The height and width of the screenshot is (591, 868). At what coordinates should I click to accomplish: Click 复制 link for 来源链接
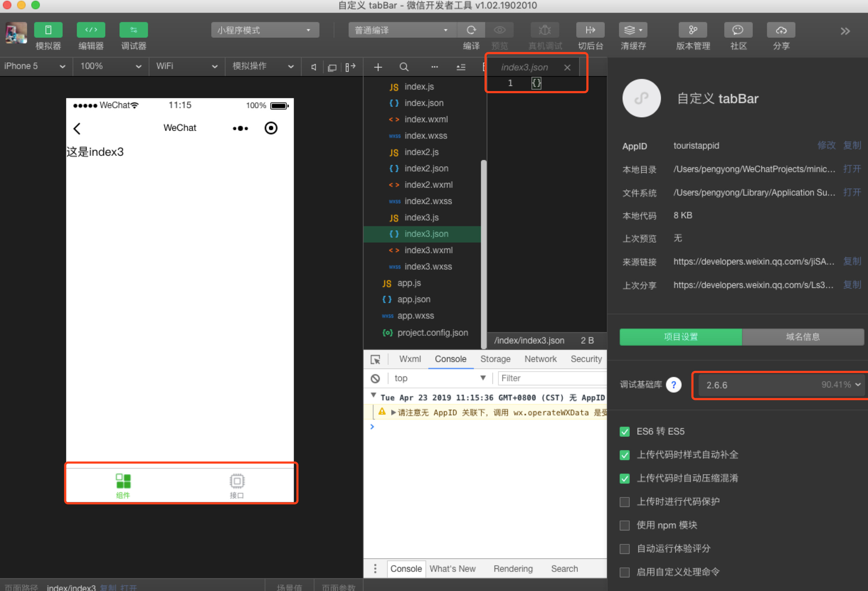tap(852, 261)
